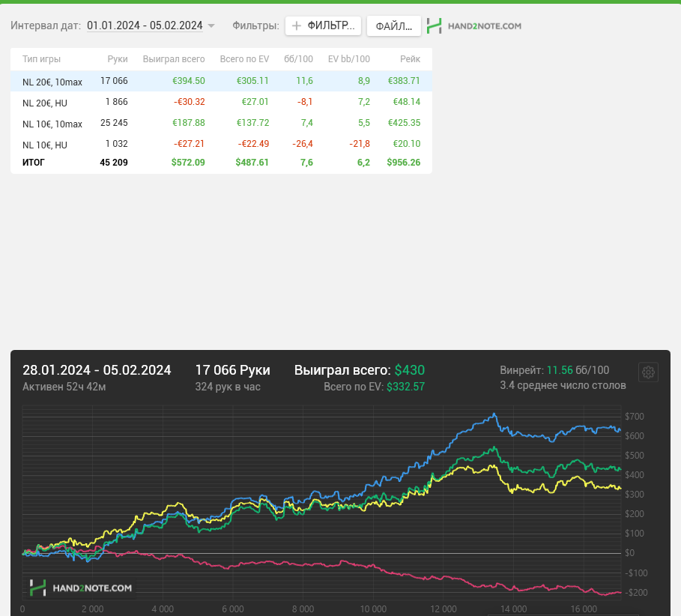Image resolution: width=681 pixels, height=616 pixels.
Task: Sort by the Выиграл всего column header
Action: [174, 59]
